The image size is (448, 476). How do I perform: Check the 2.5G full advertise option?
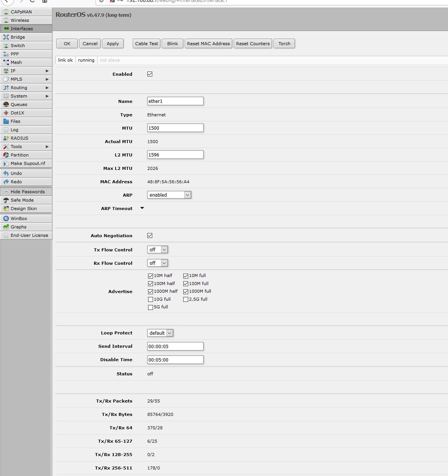point(186,300)
